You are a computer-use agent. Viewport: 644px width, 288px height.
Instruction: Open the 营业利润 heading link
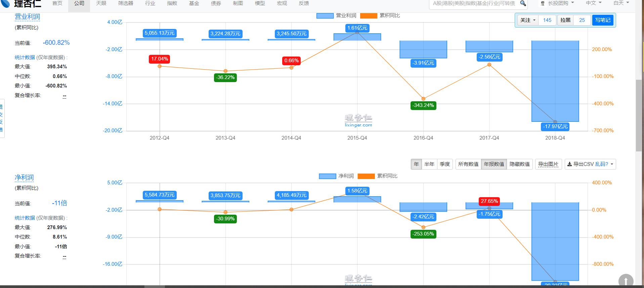click(27, 16)
